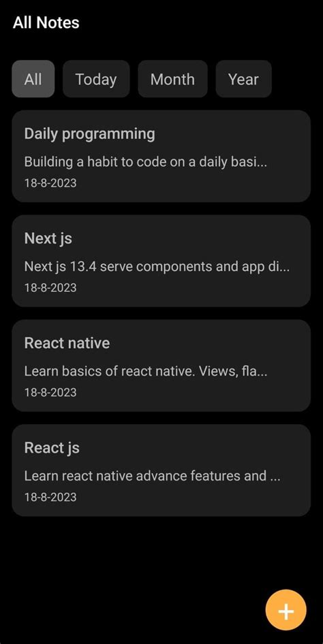Click the Daily programming title text
This screenshot has width=323, height=644.
point(89,134)
